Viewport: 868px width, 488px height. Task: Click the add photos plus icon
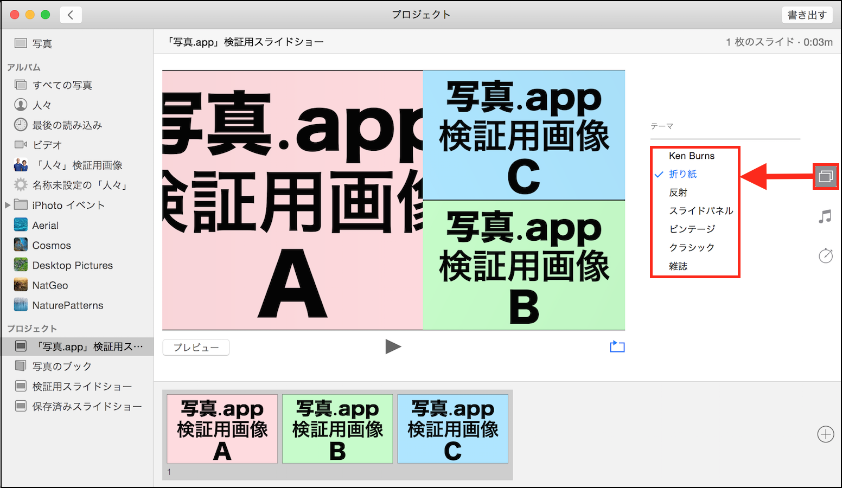point(825,434)
